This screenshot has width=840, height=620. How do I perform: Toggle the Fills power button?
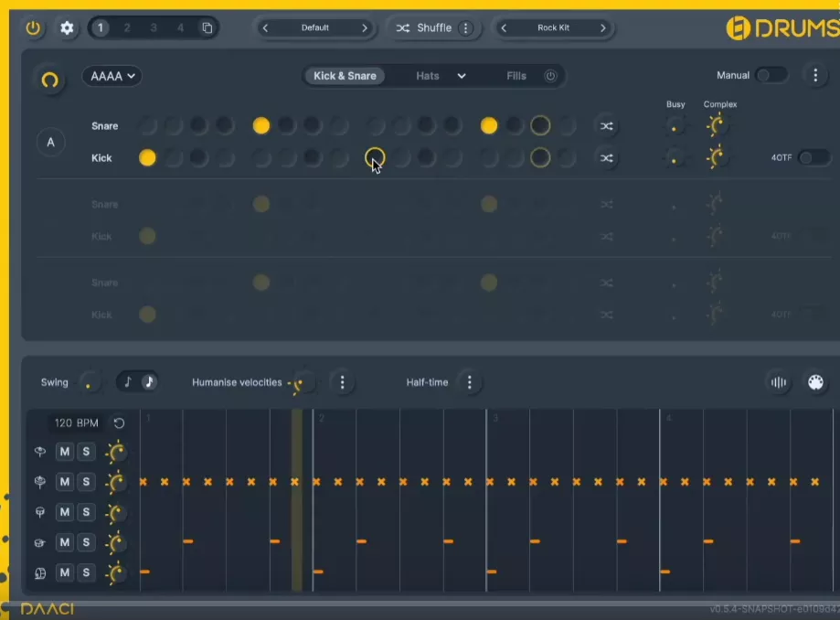(x=550, y=76)
